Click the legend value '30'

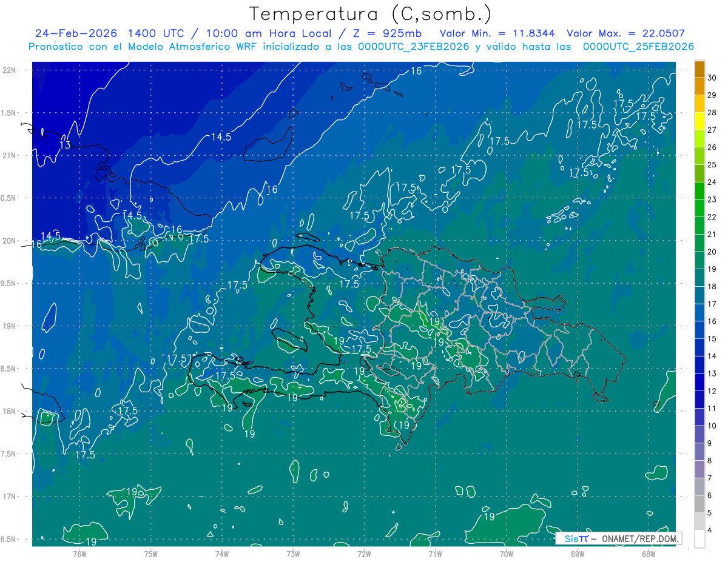click(x=712, y=78)
